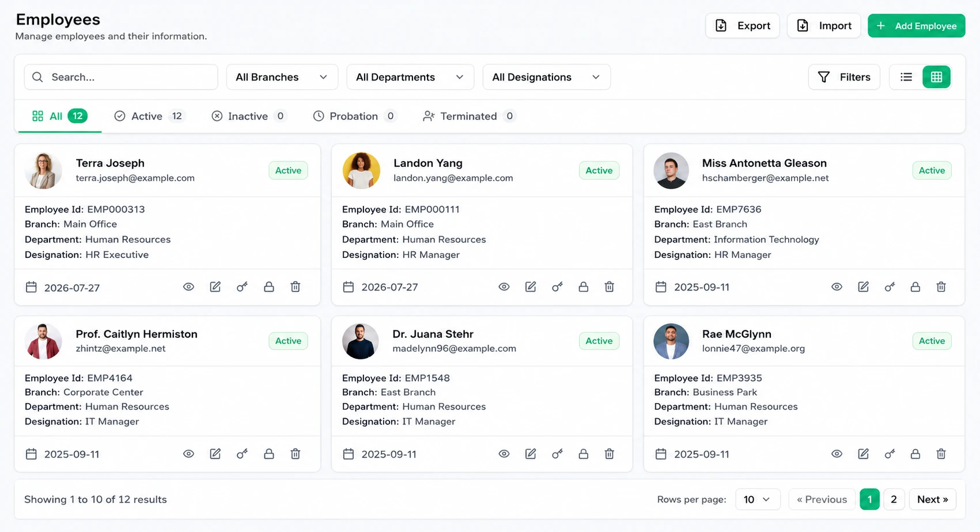Delete Landon Yang's employee card

point(610,287)
